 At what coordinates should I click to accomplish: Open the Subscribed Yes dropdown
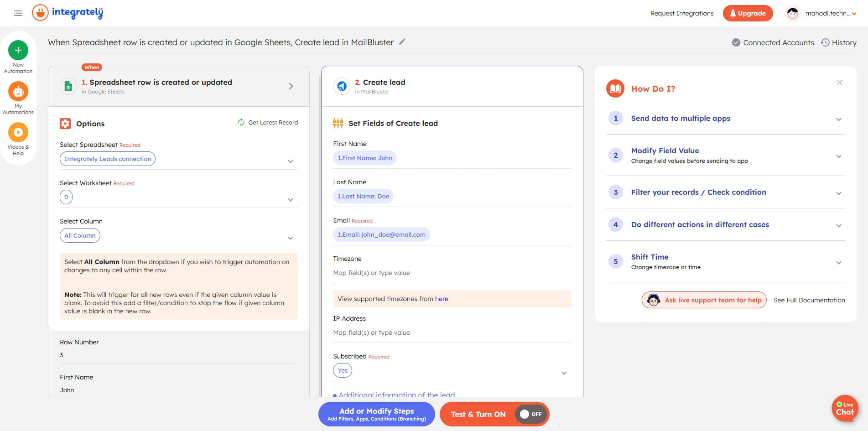tap(564, 373)
